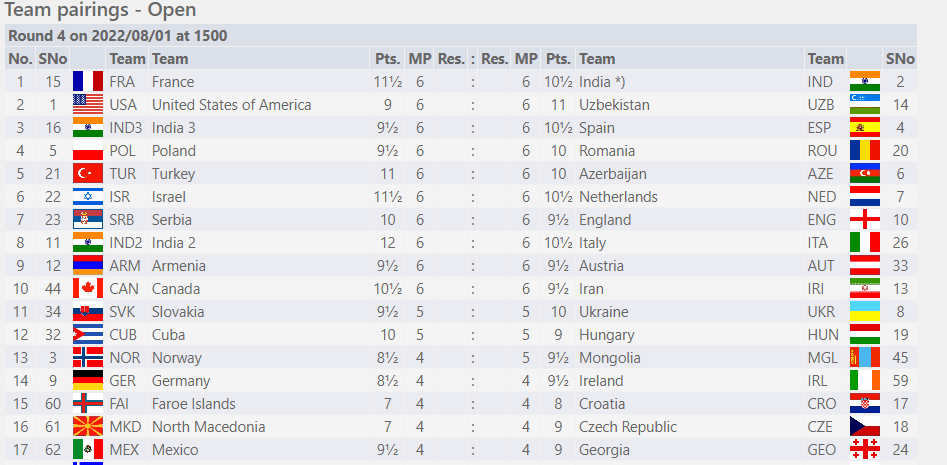Click the Georgia flag icon
Image resolution: width=947 pixels, height=465 pixels.
tap(864, 450)
